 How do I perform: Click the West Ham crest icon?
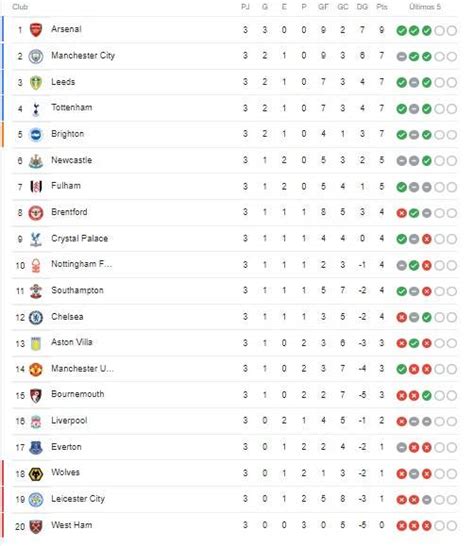pyautogui.click(x=36, y=526)
